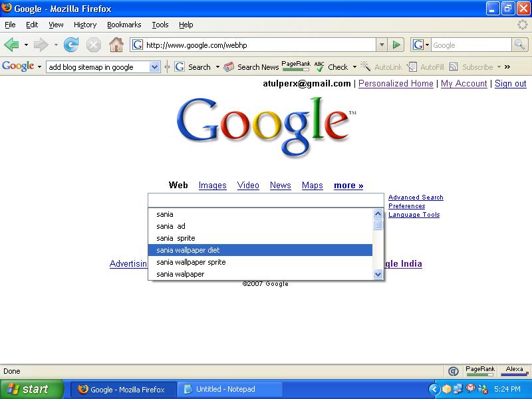Click the green Go arrow beside address bar

(396, 45)
